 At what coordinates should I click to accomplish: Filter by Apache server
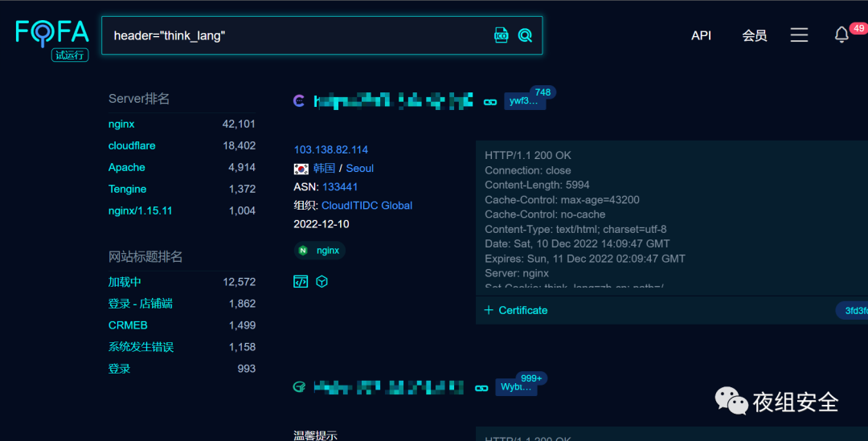[x=127, y=167]
